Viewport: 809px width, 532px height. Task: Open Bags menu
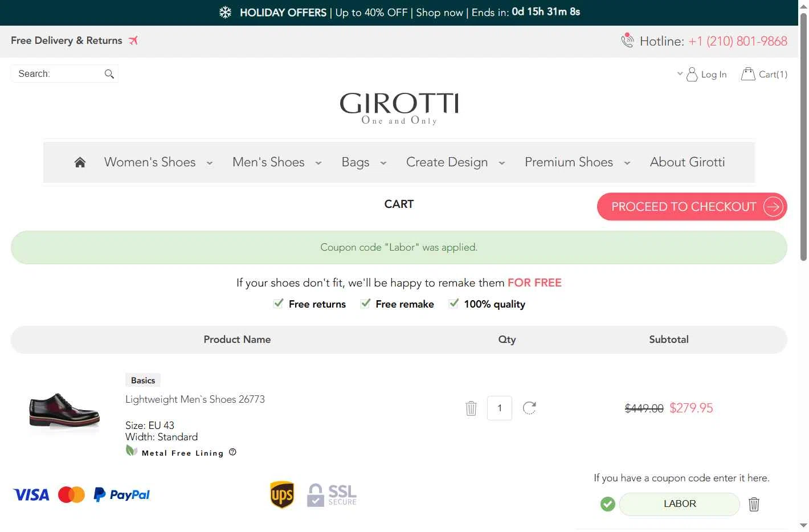click(356, 162)
